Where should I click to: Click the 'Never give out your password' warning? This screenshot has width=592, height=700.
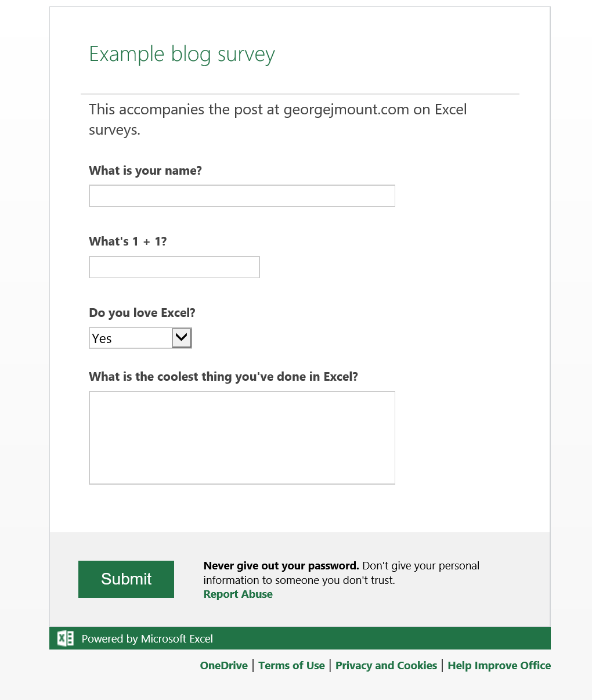[281, 566]
